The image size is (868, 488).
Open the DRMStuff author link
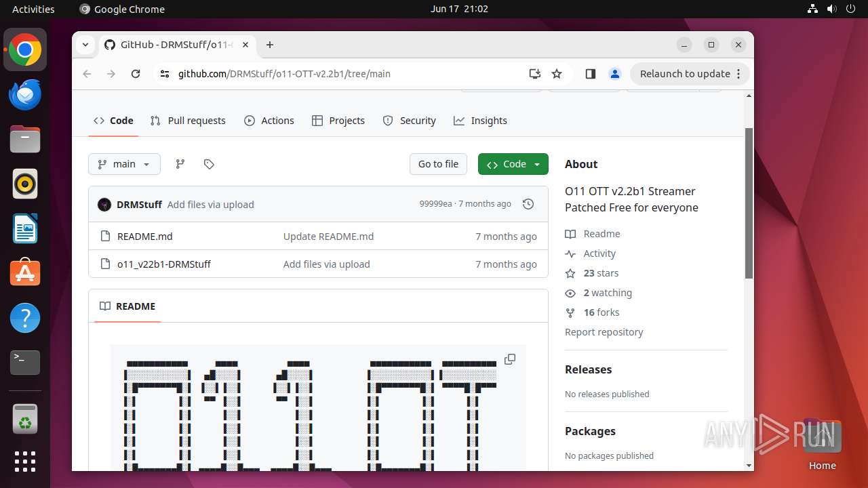[x=139, y=205]
